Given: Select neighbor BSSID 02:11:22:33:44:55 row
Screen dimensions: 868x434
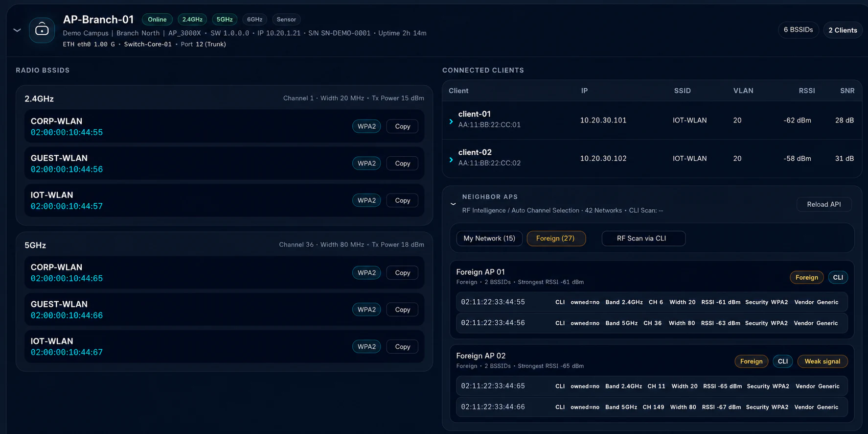Looking at the screenshot, I should click(x=652, y=302).
